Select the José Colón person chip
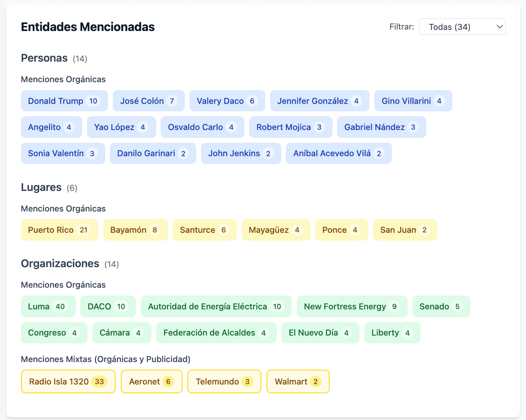The image size is (526, 420). tap(148, 101)
